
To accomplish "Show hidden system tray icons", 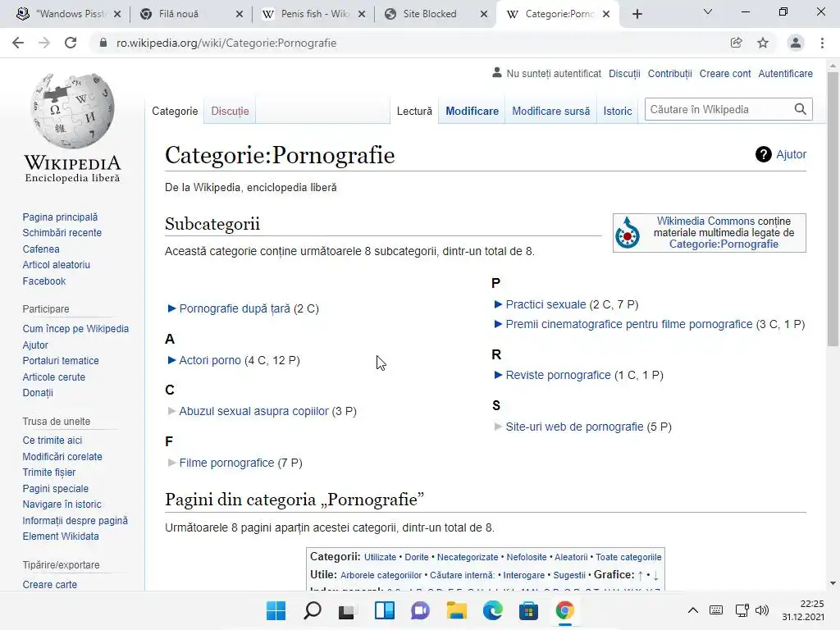I will [692, 610].
